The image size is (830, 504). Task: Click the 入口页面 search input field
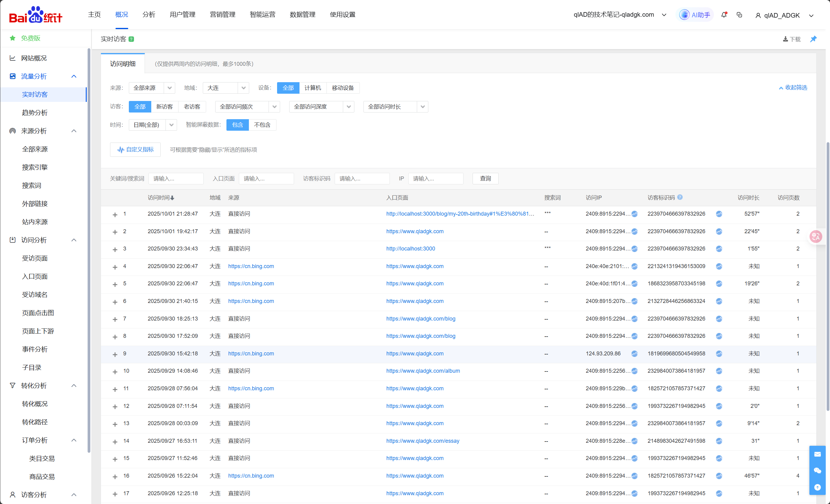tap(266, 179)
